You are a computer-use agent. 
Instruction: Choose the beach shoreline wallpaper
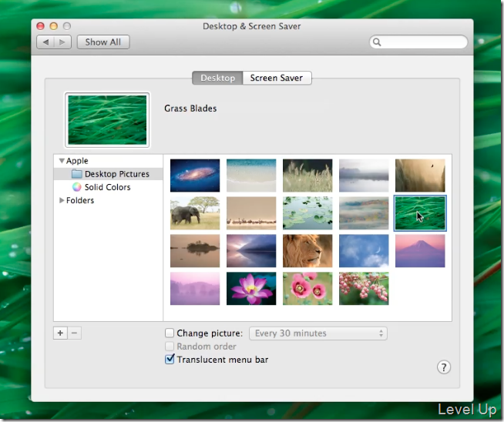point(251,176)
